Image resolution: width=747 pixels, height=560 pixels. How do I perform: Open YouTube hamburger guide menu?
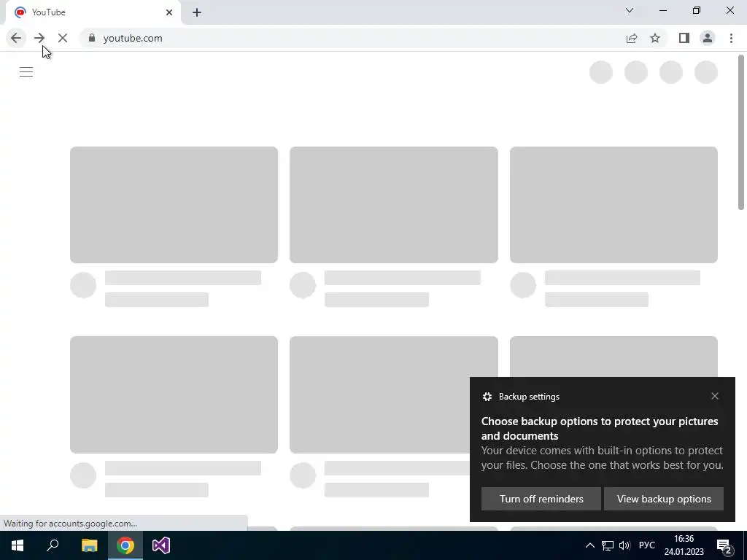pos(26,72)
